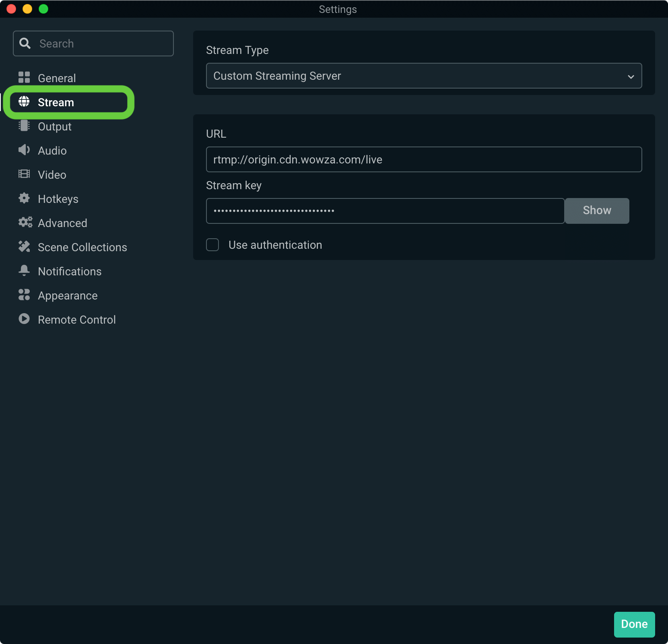The height and width of the screenshot is (644, 668).
Task: Click the Stream globe icon
Action: point(24,101)
